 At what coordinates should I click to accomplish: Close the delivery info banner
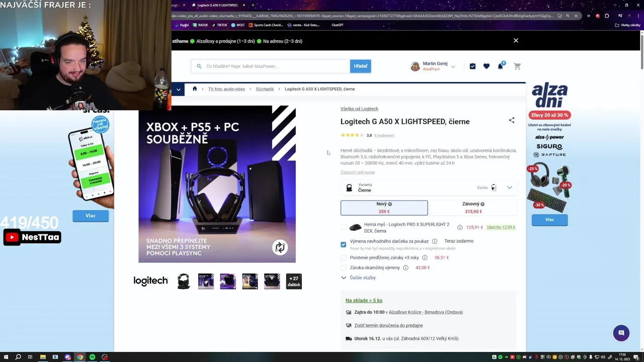[516, 41]
